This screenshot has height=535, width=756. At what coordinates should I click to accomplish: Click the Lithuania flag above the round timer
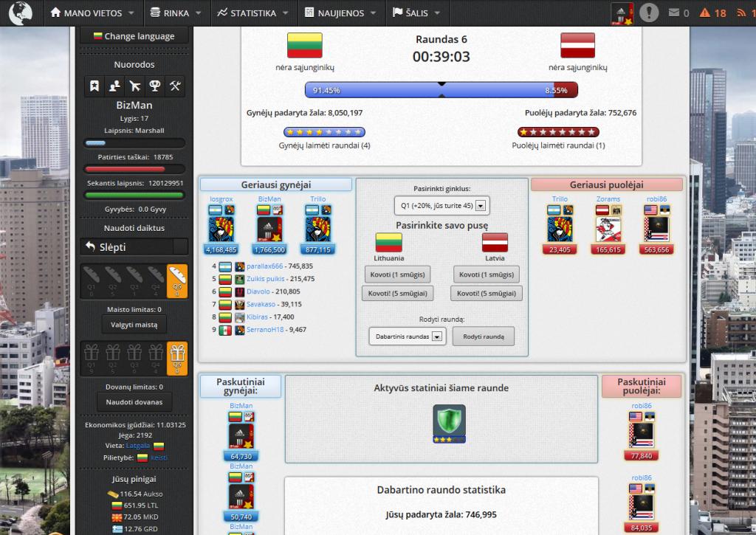point(305,45)
